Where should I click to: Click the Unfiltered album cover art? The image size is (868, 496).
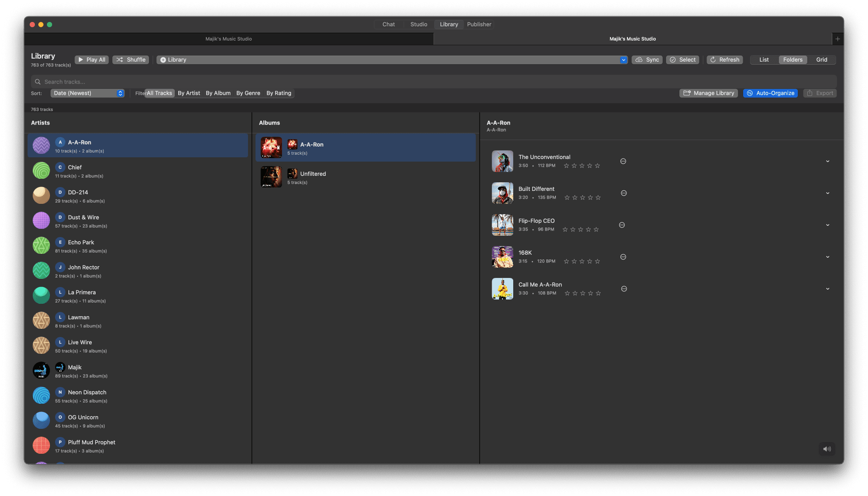271,177
